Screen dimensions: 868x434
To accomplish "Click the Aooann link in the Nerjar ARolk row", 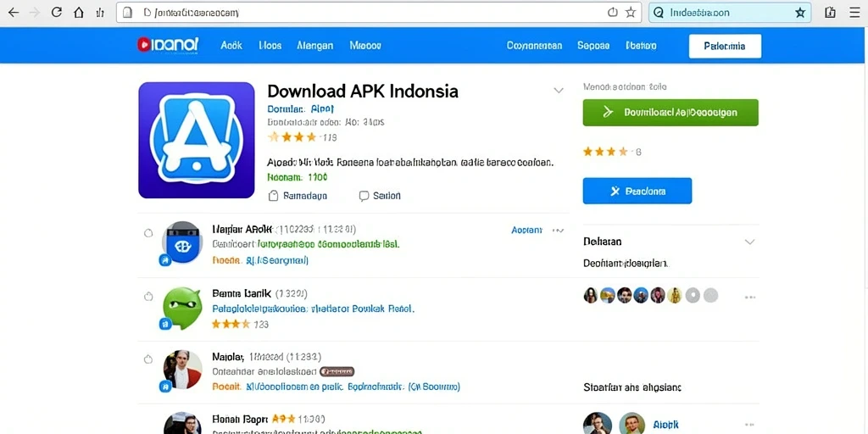I will (526, 231).
